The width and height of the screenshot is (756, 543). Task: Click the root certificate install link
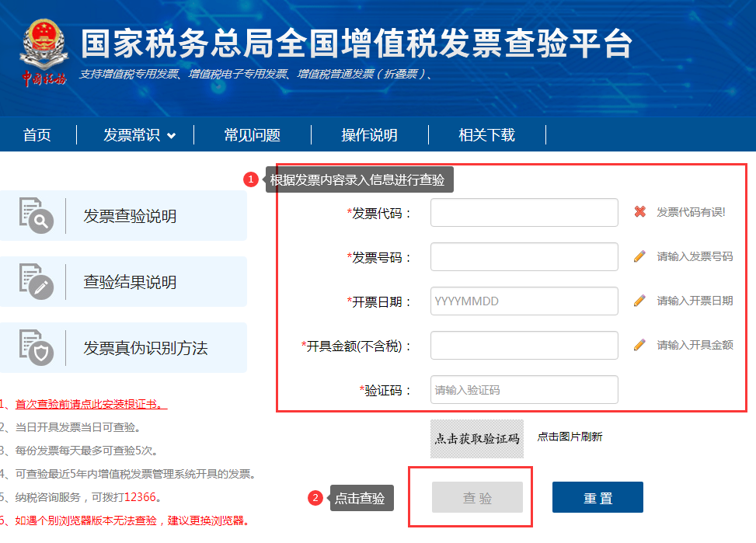91,404
